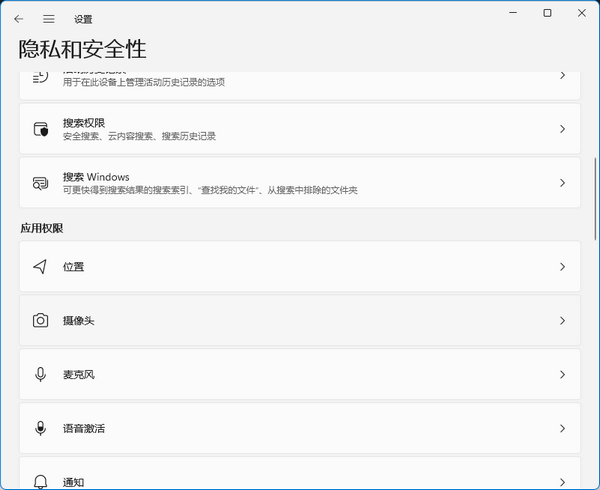Screen dimensions: 600x490
Task: Open 摄像头 via right chevron arrow
Action: pyautogui.click(x=562, y=321)
